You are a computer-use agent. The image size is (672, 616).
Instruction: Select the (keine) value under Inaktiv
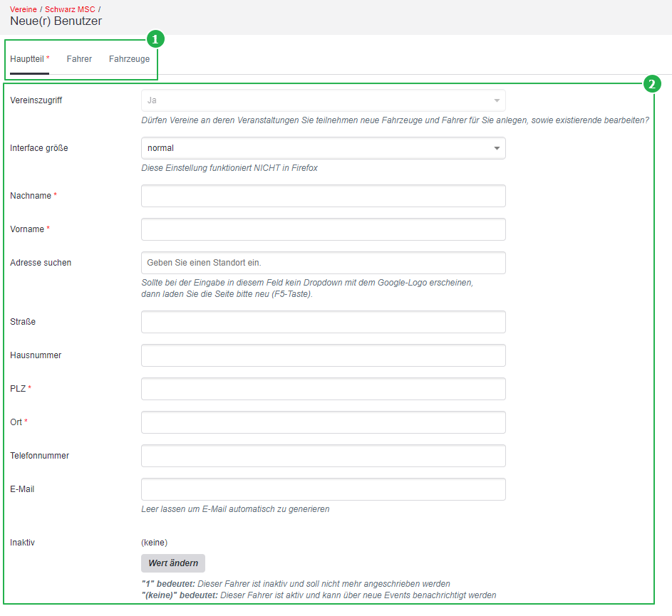[155, 543]
